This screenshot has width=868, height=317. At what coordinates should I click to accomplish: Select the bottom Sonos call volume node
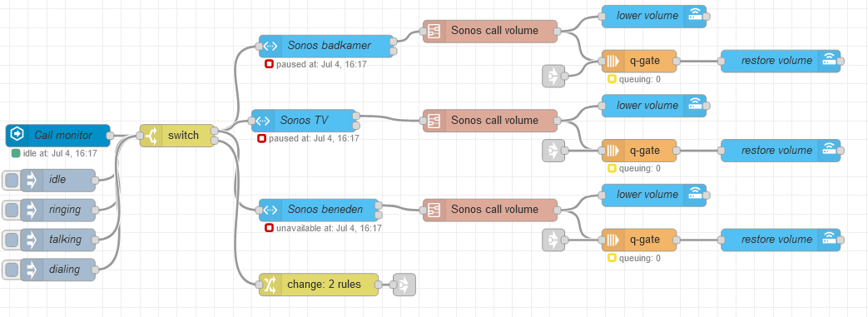point(490,211)
